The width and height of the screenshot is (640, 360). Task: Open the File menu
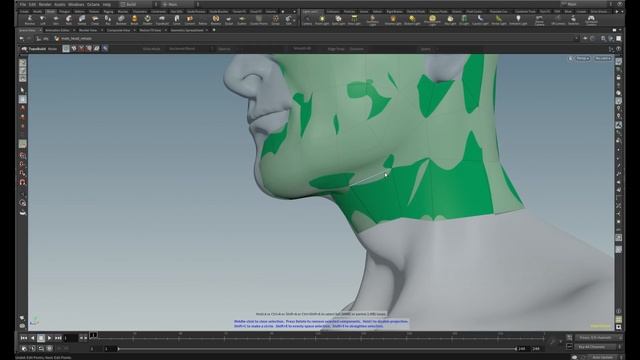[x=23, y=4]
